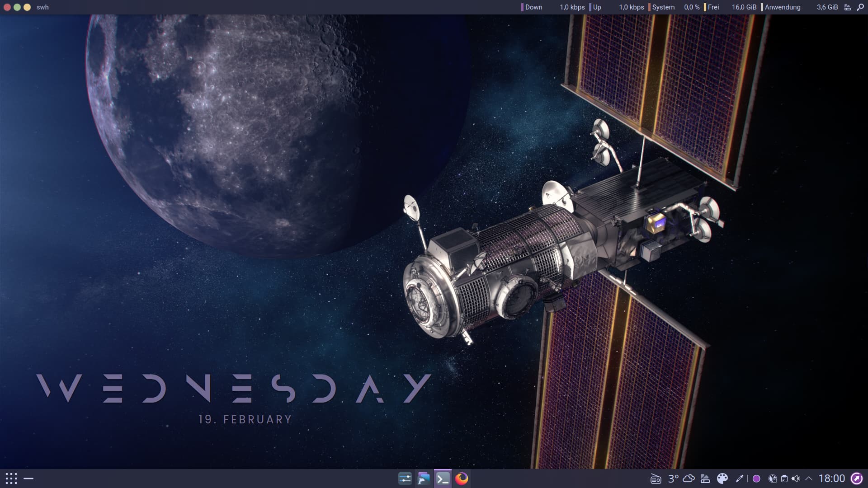Click the '19. FEBRUARY' date text
The height and width of the screenshot is (488, 868).
coord(245,419)
